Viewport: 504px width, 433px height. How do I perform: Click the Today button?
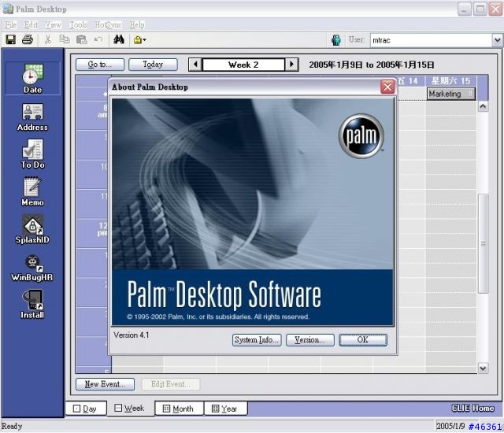[153, 65]
